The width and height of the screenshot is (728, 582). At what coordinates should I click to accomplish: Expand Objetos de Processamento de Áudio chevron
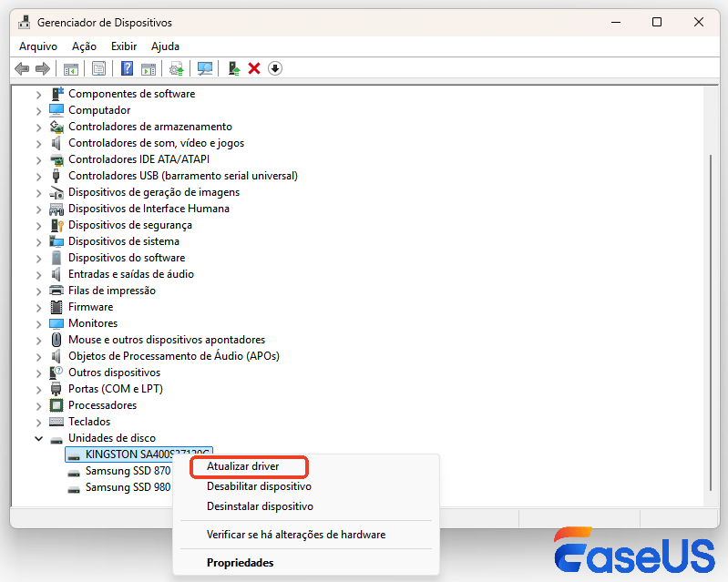pos(39,356)
